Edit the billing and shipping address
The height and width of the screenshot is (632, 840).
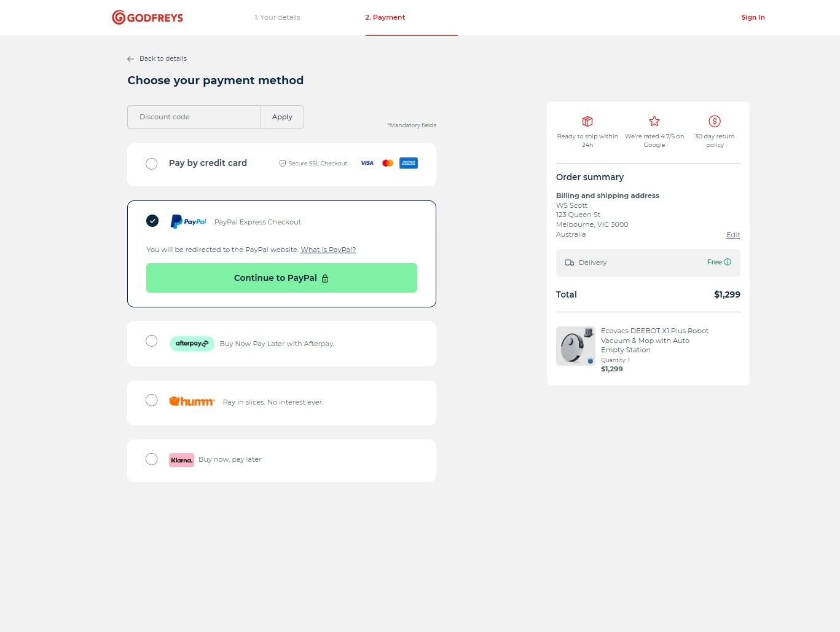(x=733, y=235)
